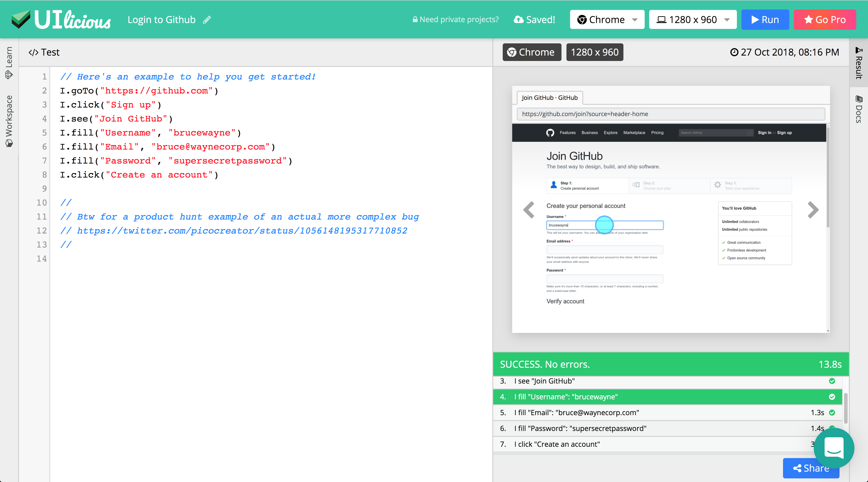
Task: Click the UIlicious logo
Action: (x=61, y=19)
